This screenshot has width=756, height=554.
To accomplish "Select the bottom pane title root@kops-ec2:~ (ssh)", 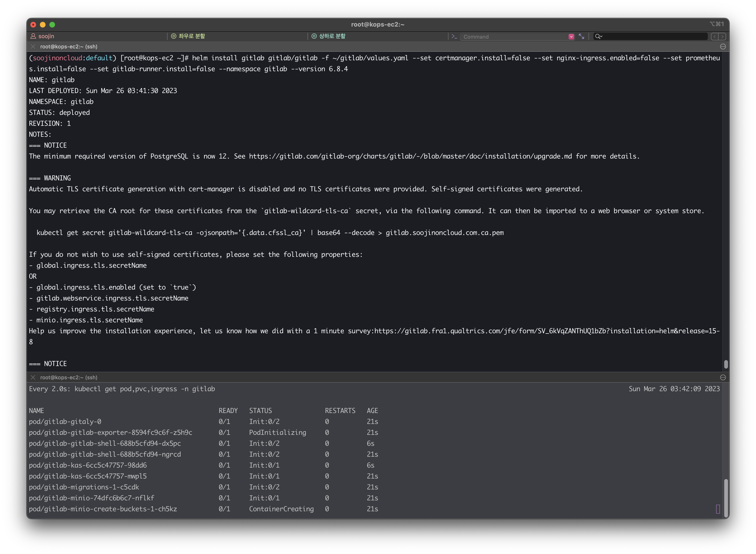I will [69, 377].
